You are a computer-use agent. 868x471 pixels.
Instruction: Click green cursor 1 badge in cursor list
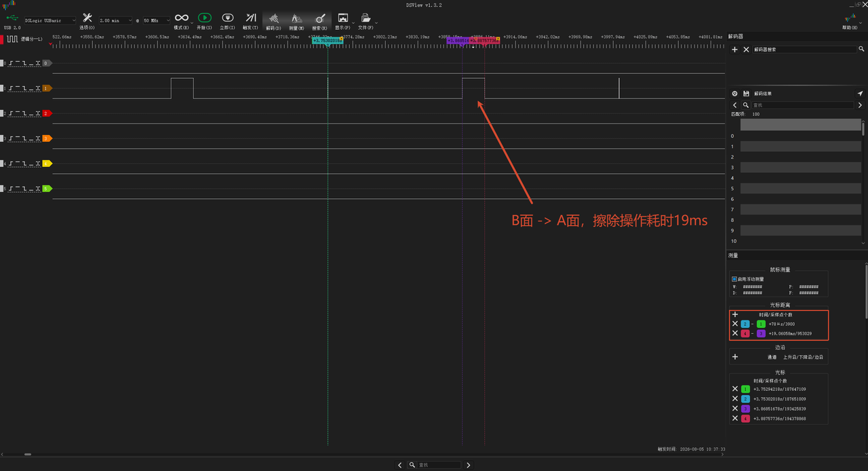(745, 389)
